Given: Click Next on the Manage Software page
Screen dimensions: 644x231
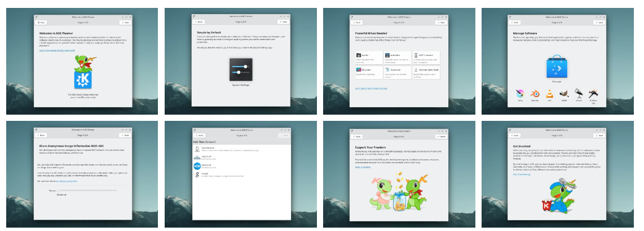Looking at the screenshot, I should [599, 23].
